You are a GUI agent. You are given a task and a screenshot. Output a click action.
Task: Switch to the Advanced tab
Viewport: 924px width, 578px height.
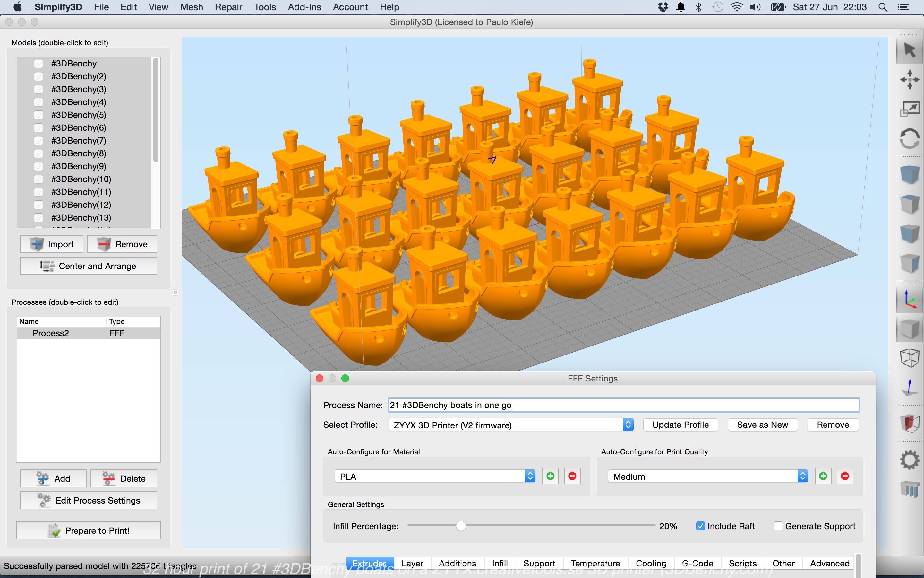click(830, 564)
